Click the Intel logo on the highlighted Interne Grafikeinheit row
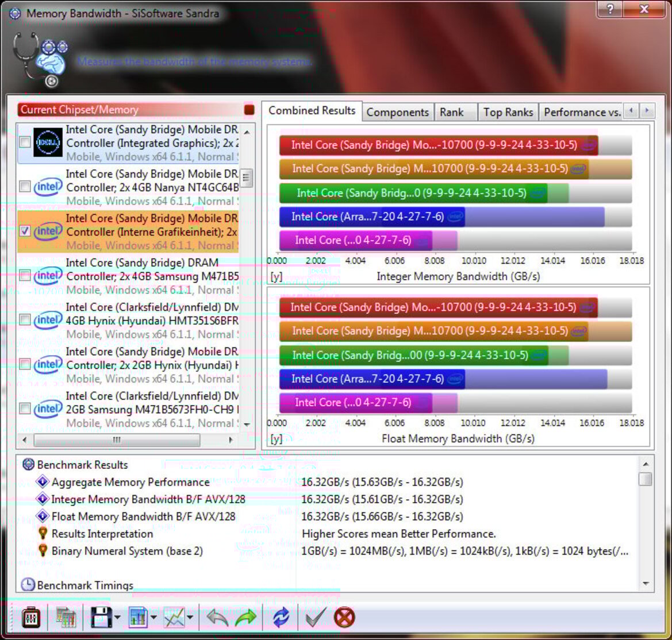The image size is (672, 640). tap(48, 232)
